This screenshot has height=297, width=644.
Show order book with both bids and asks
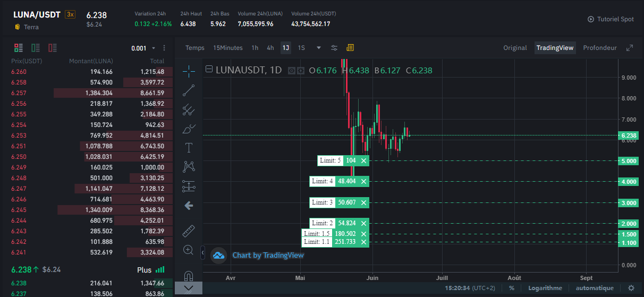click(19, 48)
